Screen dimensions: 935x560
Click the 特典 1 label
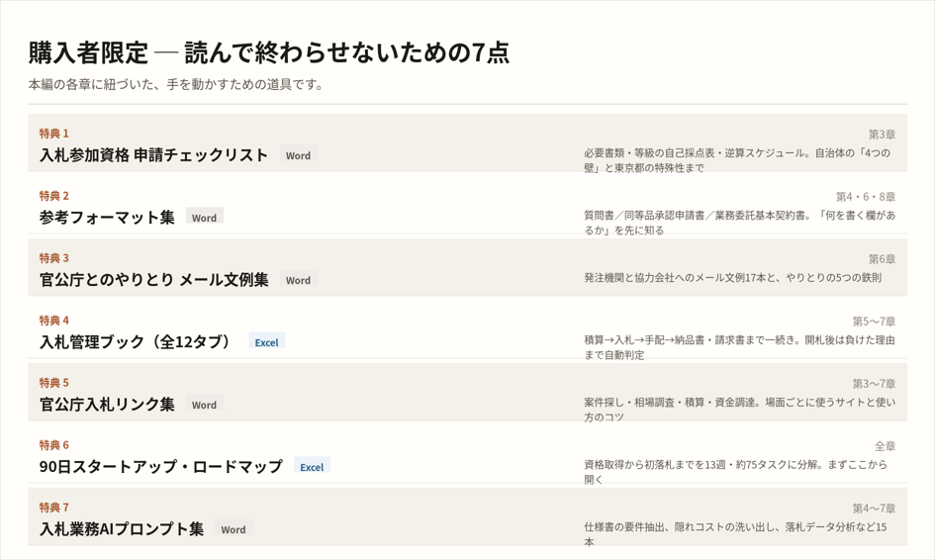point(54,133)
